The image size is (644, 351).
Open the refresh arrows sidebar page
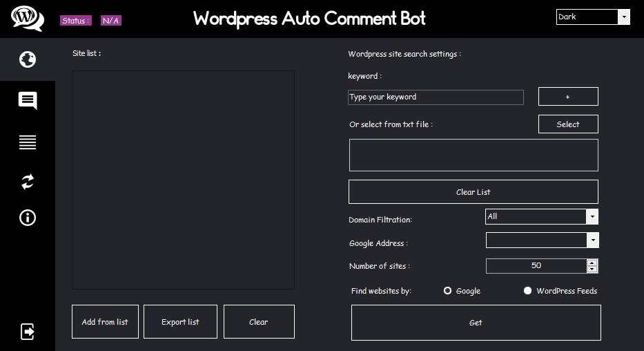(x=28, y=182)
